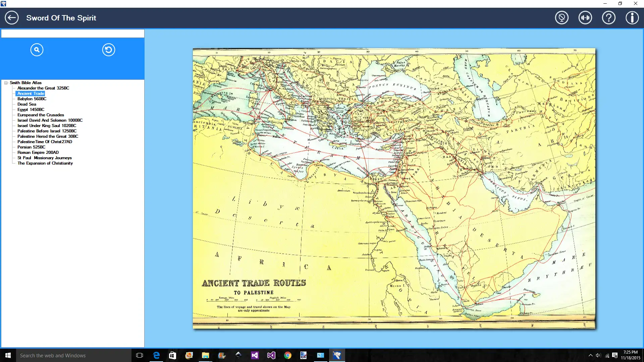
Task: Click the help question mark icon
Action: pyautogui.click(x=609, y=18)
